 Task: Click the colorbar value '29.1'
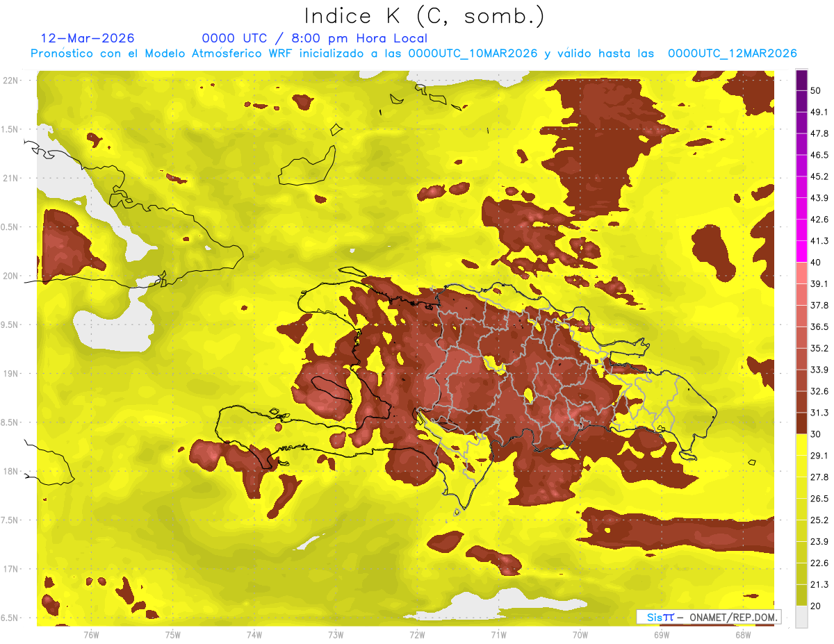[819, 456]
